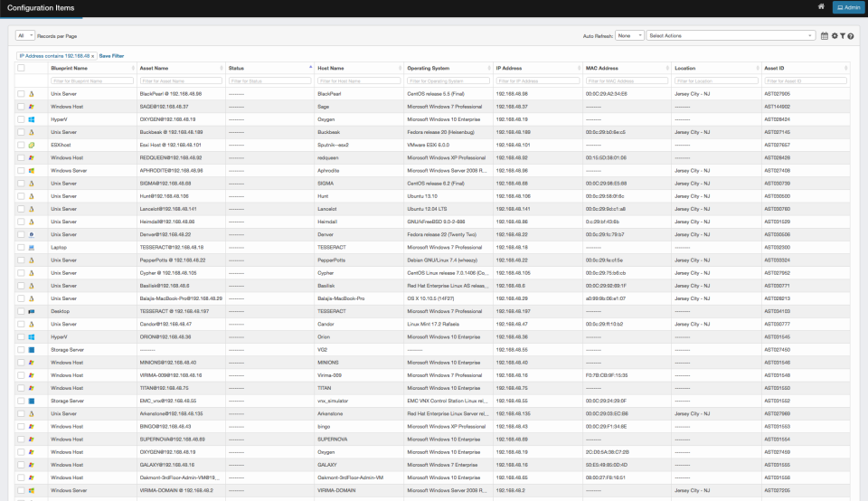Open the Records per Page dropdown

[x=25, y=36]
